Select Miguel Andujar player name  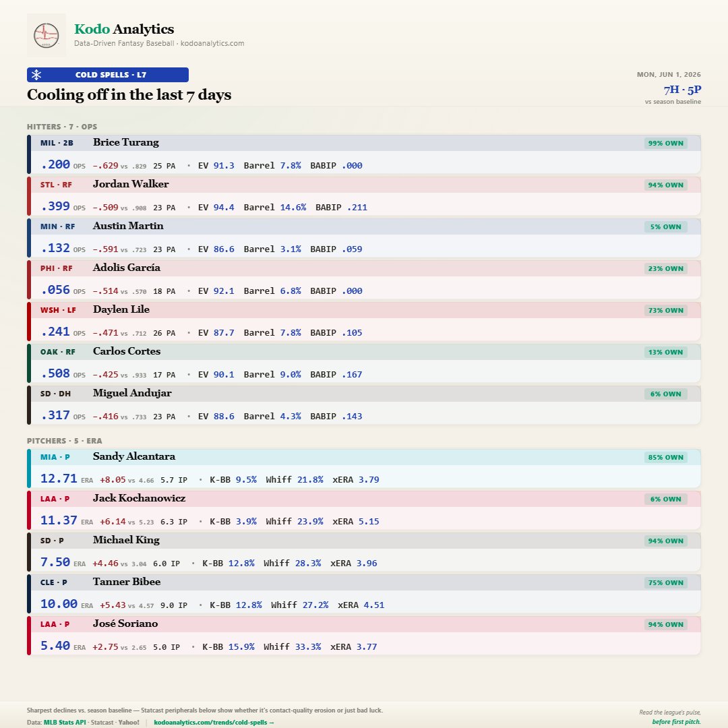click(132, 393)
